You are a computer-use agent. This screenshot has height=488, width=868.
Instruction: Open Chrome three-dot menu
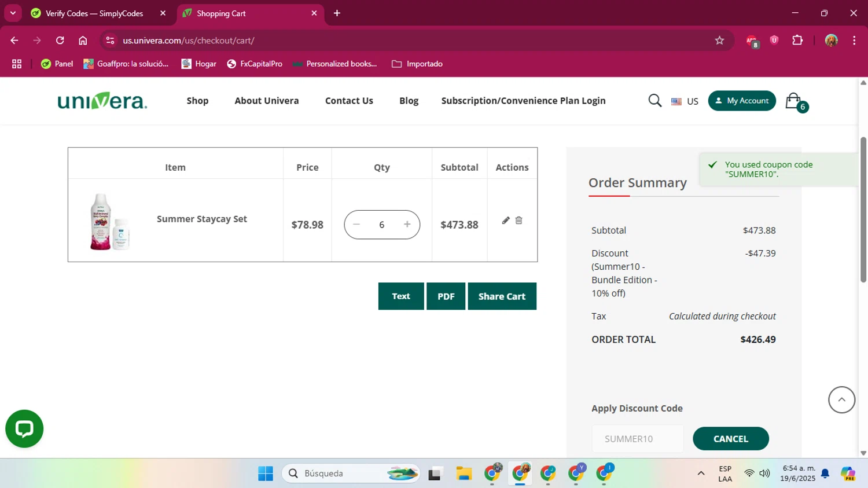[x=854, y=41]
